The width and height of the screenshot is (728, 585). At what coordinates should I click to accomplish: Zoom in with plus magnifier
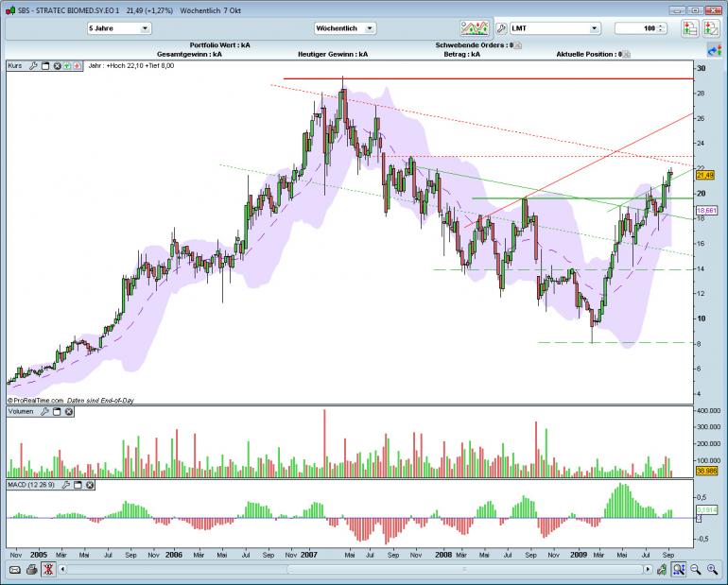point(712,569)
